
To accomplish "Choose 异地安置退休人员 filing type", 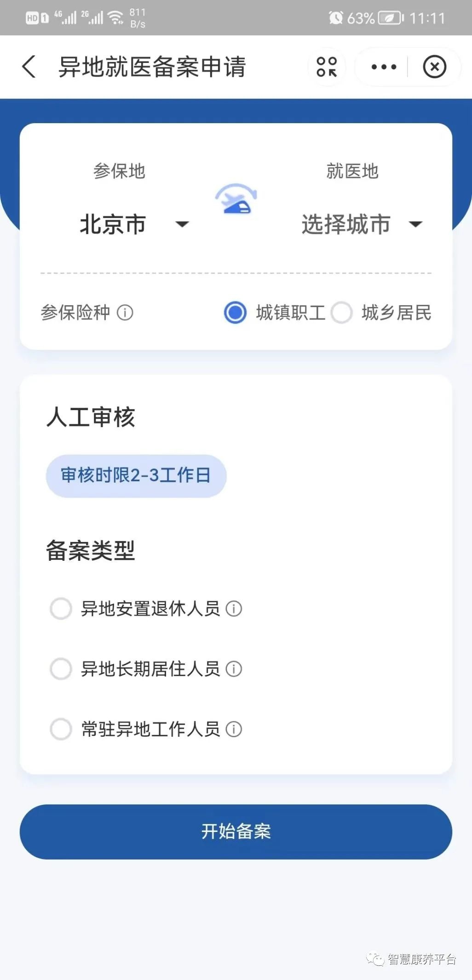I will pos(61,609).
